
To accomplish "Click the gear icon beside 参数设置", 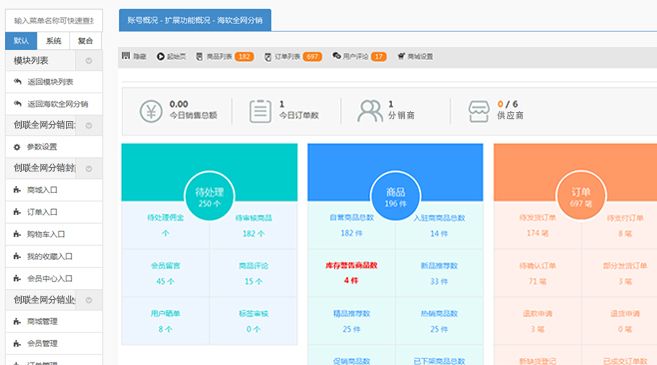I will click(x=17, y=147).
